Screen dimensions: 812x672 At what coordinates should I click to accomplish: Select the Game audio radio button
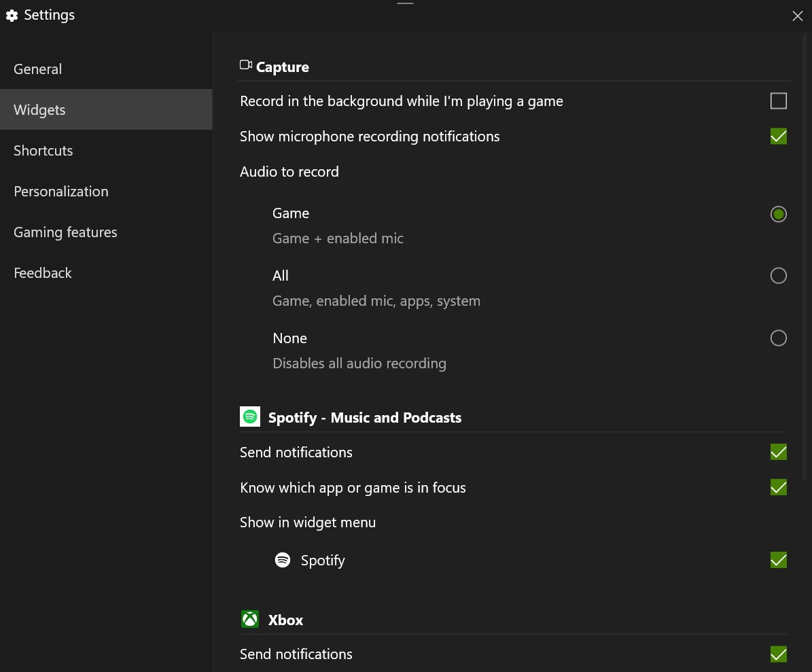tap(778, 214)
